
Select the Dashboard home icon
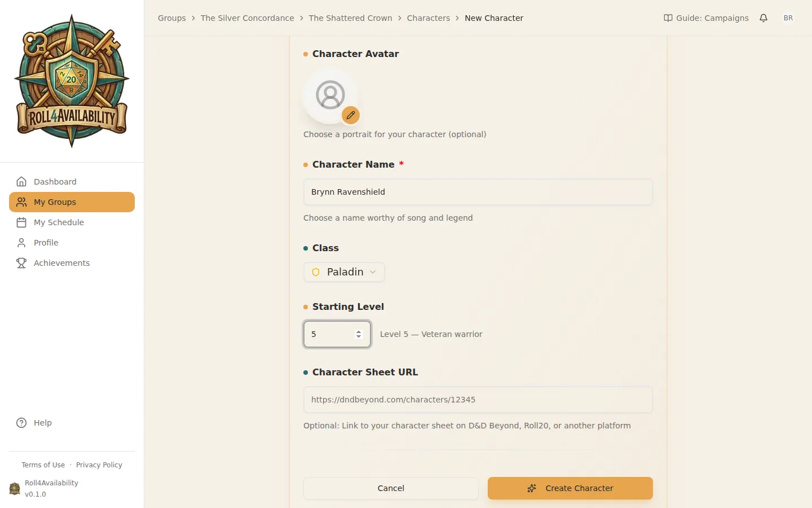click(21, 181)
